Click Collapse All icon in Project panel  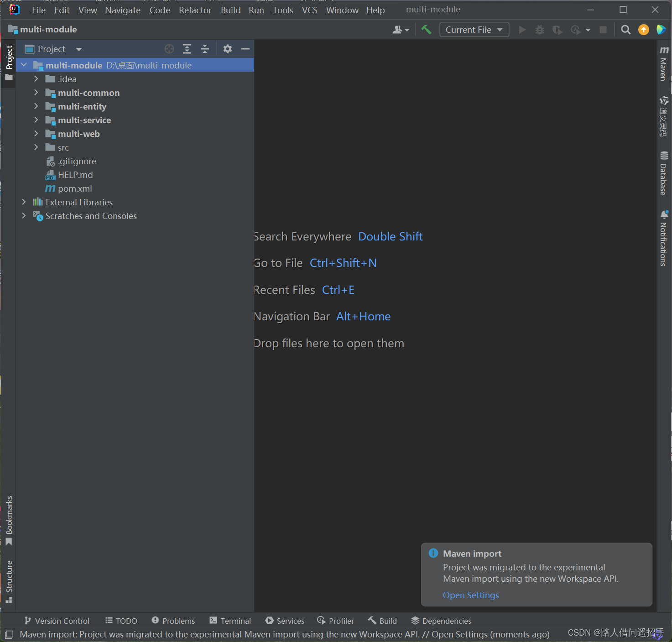click(x=205, y=49)
